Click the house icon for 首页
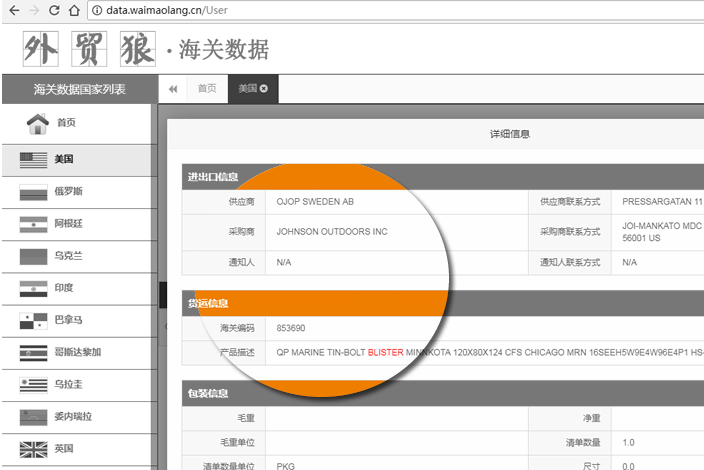Viewport: 704px width, 470px height. (37, 124)
